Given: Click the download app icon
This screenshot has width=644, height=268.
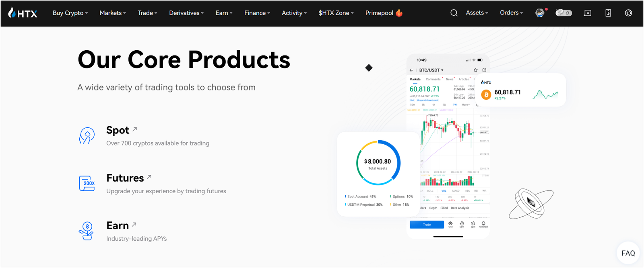Looking at the screenshot, I should pos(608,13).
